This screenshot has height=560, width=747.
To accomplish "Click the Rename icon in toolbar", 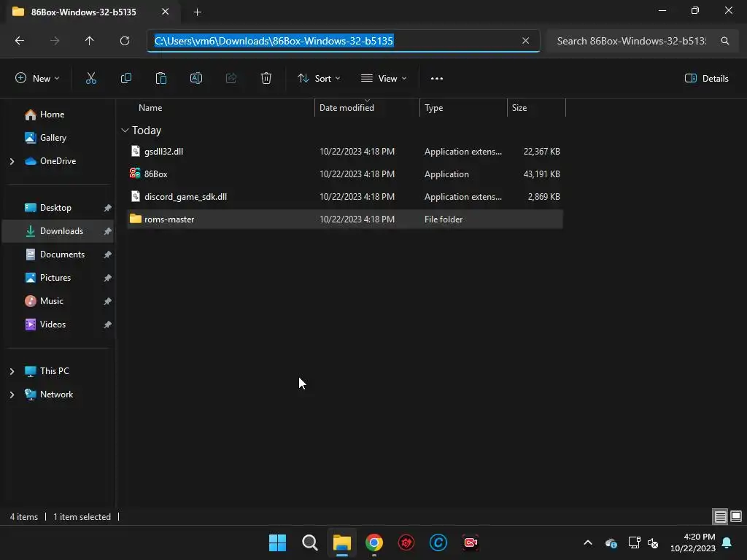I will 196,79.
